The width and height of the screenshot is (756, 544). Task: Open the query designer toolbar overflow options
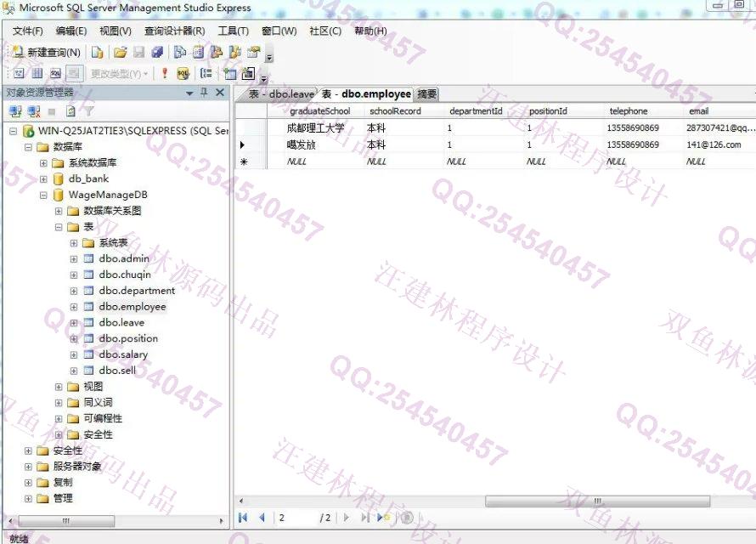pos(263,76)
